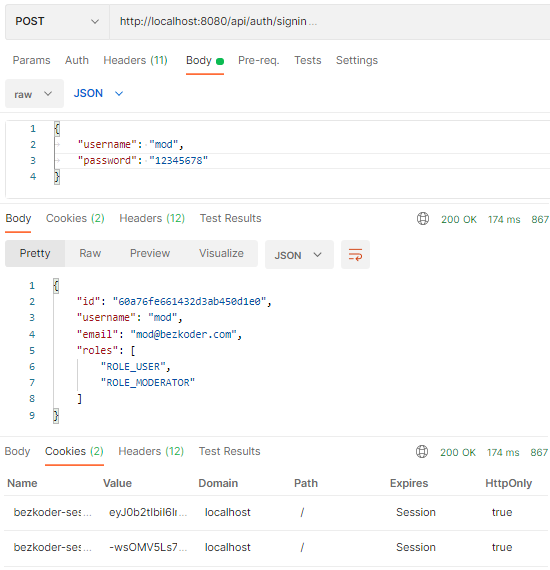Open the POST method dropdown
The height and width of the screenshot is (570, 550).
click(57, 21)
